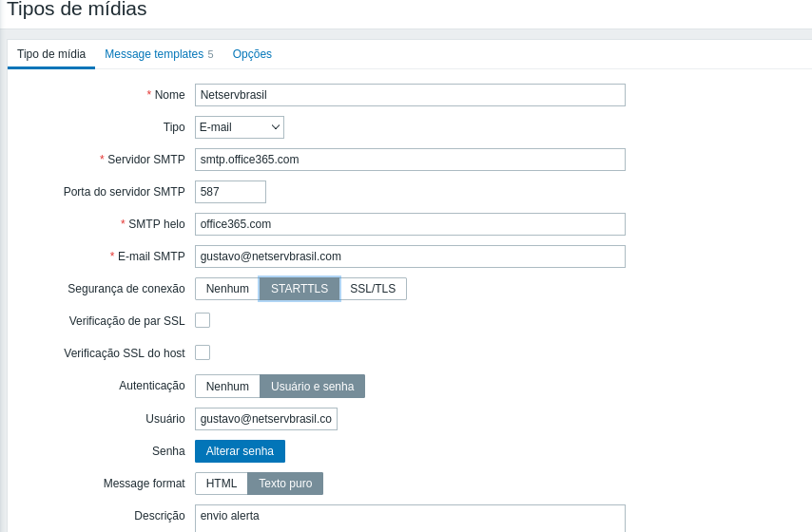Viewport: 812px width, 532px height.
Task: Choose Texto puro message format
Action: click(285, 484)
